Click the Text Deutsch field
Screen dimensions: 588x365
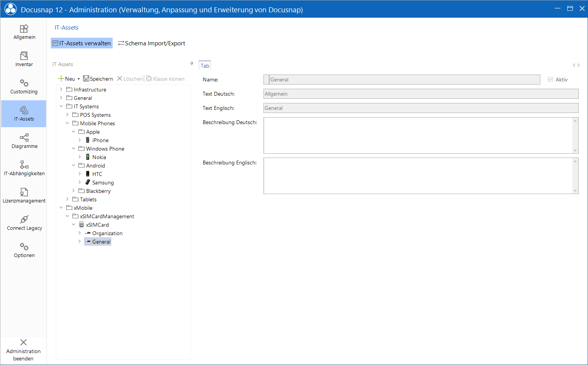(421, 94)
